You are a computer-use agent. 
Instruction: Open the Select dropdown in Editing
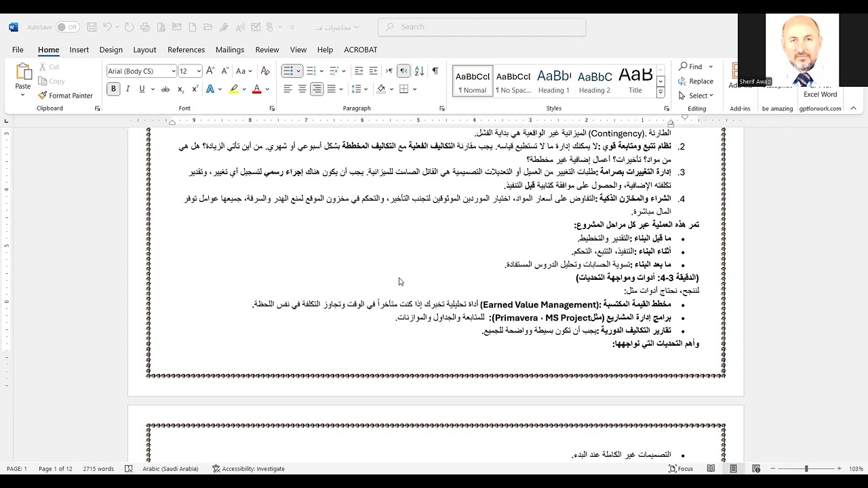point(696,96)
